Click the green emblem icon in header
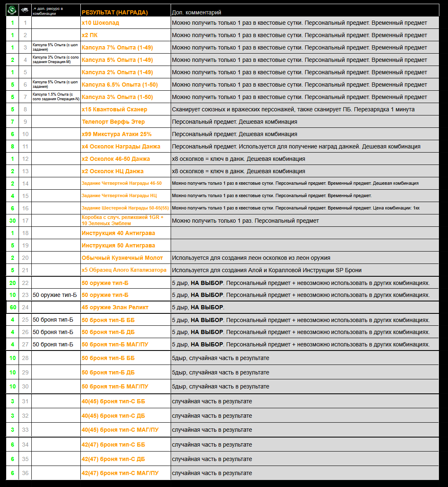Screen dimensions: 448x487 12,10
